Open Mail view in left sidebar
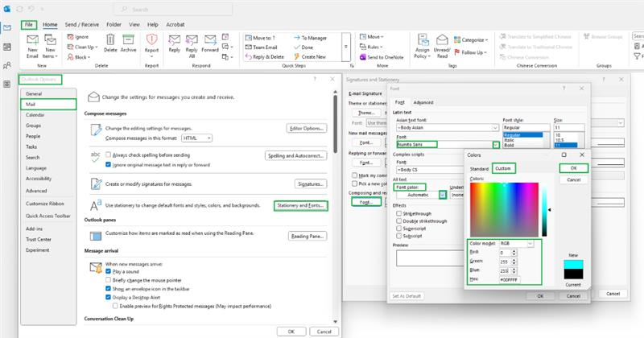This screenshot has width=644, height=338. click(7, 28)
